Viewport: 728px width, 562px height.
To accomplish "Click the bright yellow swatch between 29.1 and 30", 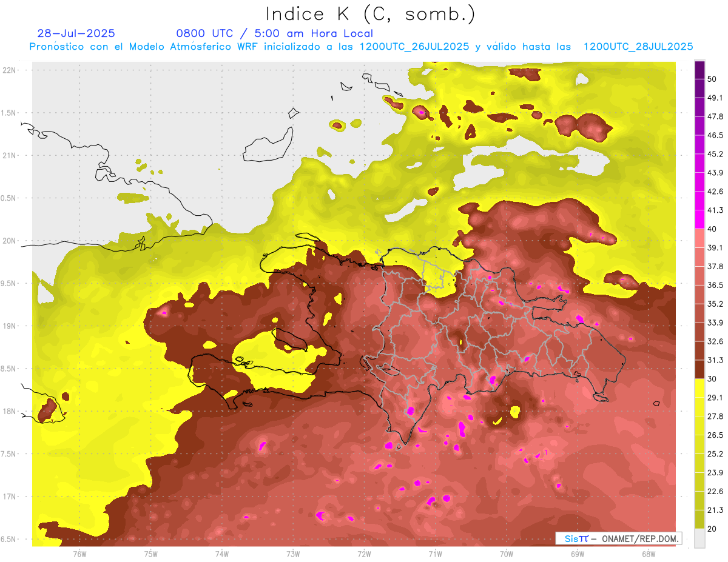I will 699,388.
